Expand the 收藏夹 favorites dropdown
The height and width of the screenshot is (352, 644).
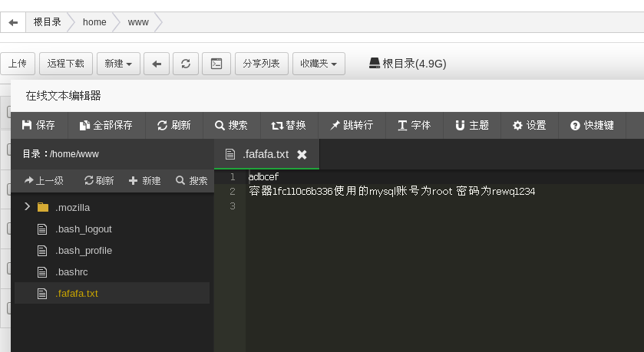point(319,64)
